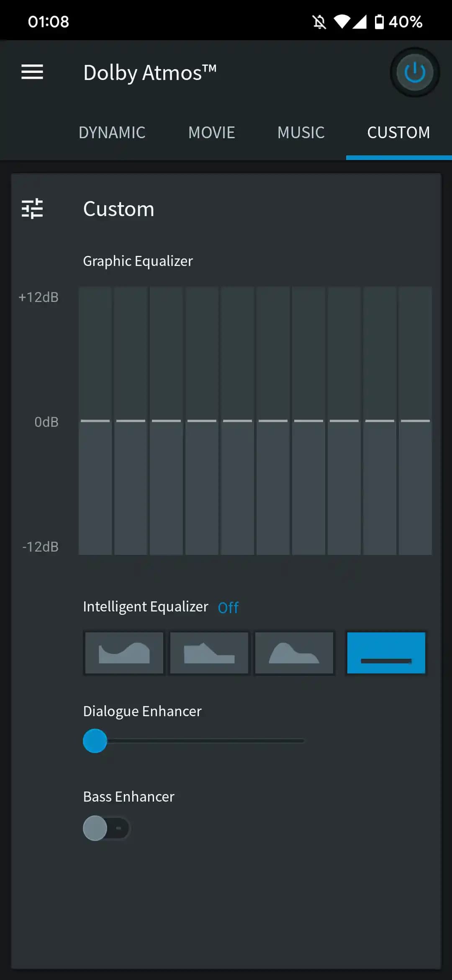
Task: Toggle the Bass Enhancer switch
Action: (106, 828)
